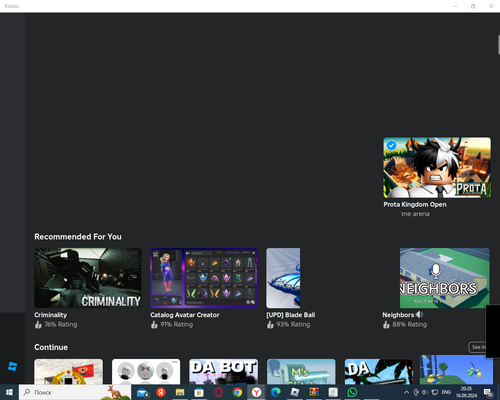Image resolution: width=500 pixels, height=400 pixels.
Task: Open Microsoft Edge from the taskbar
Action: click(276, 392)
